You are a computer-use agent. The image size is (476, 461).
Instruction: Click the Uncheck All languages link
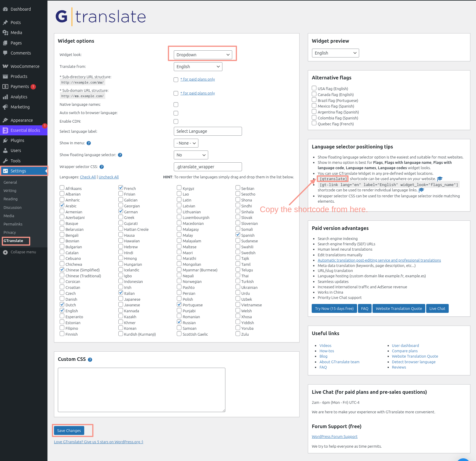(109, 177)
